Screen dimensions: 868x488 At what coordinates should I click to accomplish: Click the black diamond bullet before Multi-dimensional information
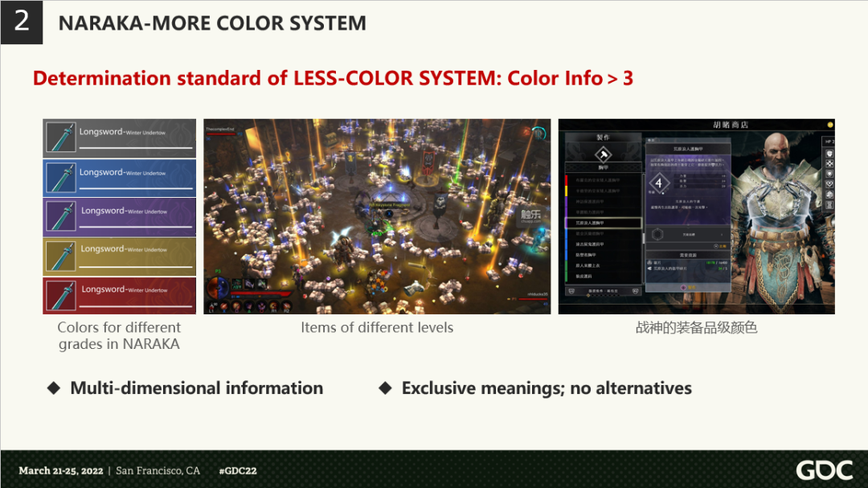[54, 388]
